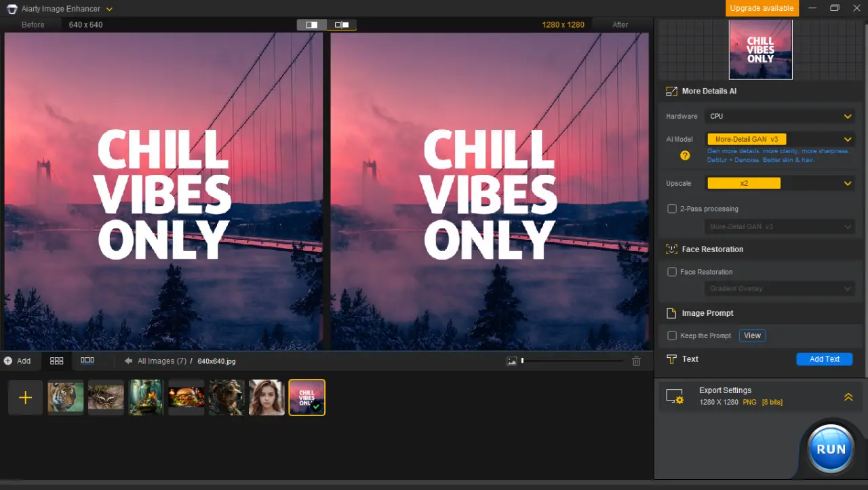Click the large add image plus tile
868x490 pixels.
pos(26,397)
